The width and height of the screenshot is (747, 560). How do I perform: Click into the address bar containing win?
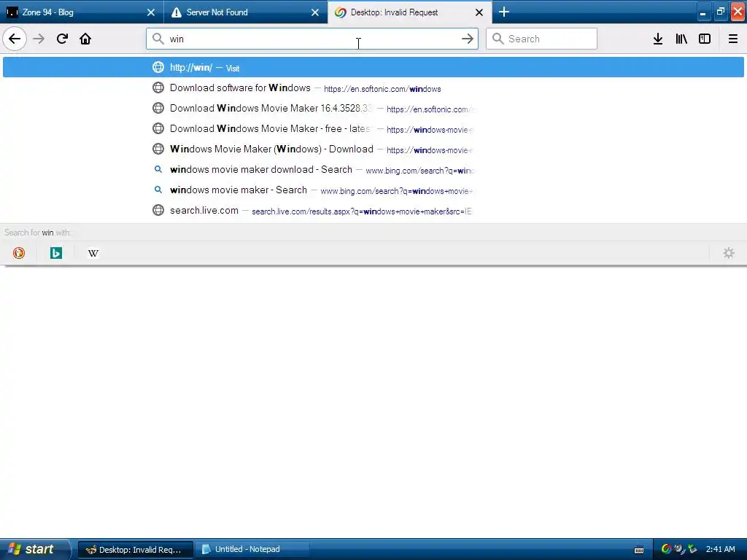[x=312, y=39]
